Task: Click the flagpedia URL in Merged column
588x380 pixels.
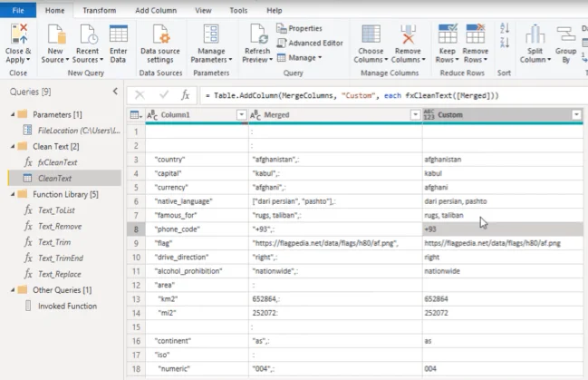Action: click(x=335, y=243)
